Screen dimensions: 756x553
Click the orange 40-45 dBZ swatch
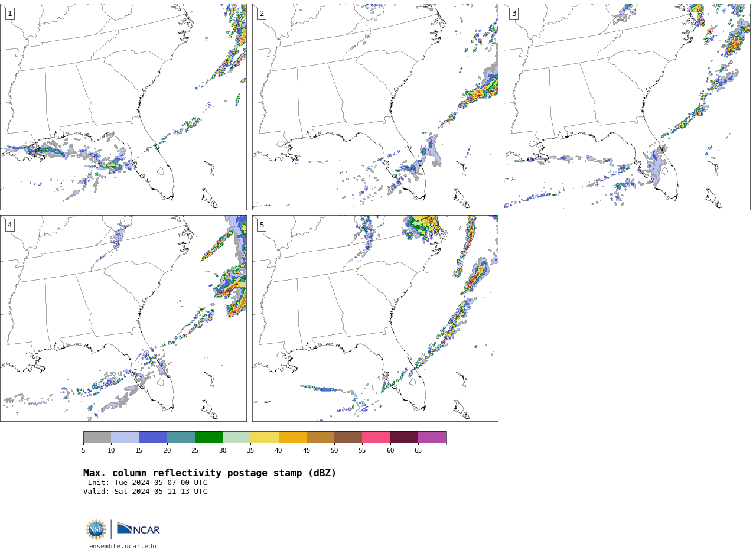coord(292,437)
